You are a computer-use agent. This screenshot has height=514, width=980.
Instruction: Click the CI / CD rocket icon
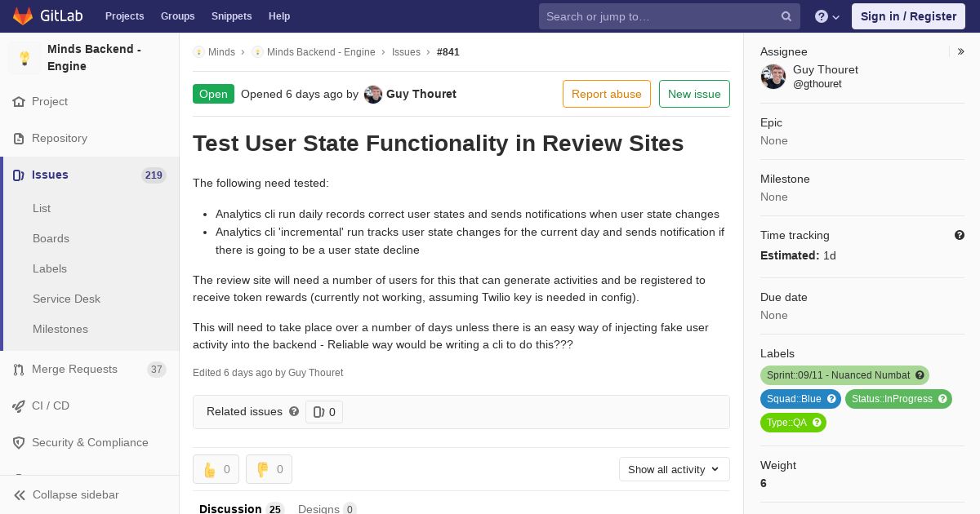click(19, 406)
